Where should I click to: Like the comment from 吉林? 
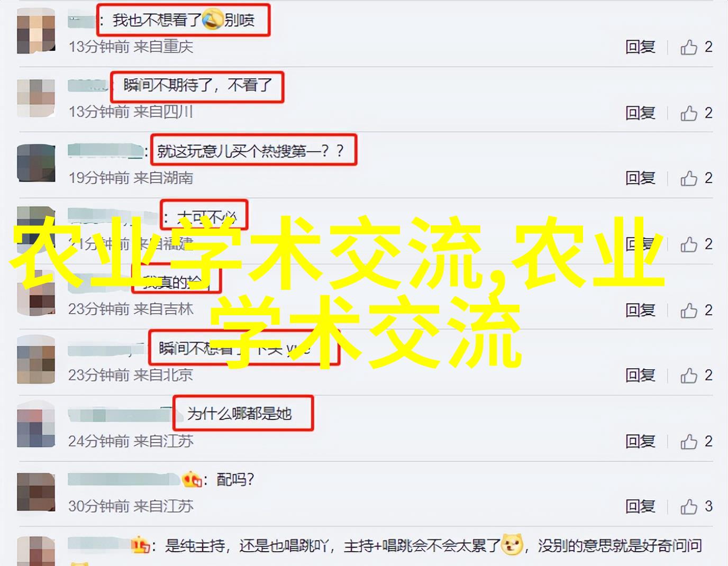[x=696, y=310]
